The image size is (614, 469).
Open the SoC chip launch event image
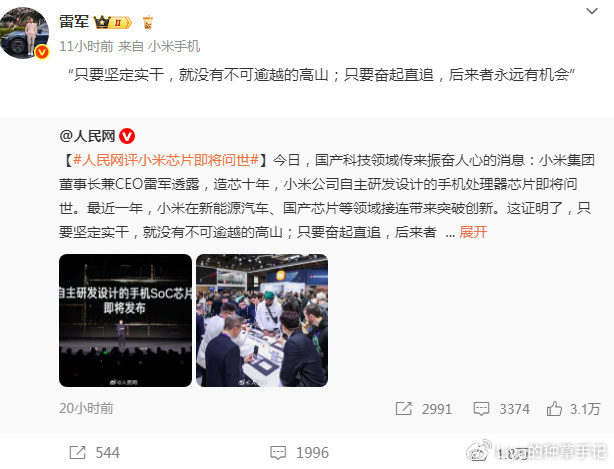click(x=125, y=320)
